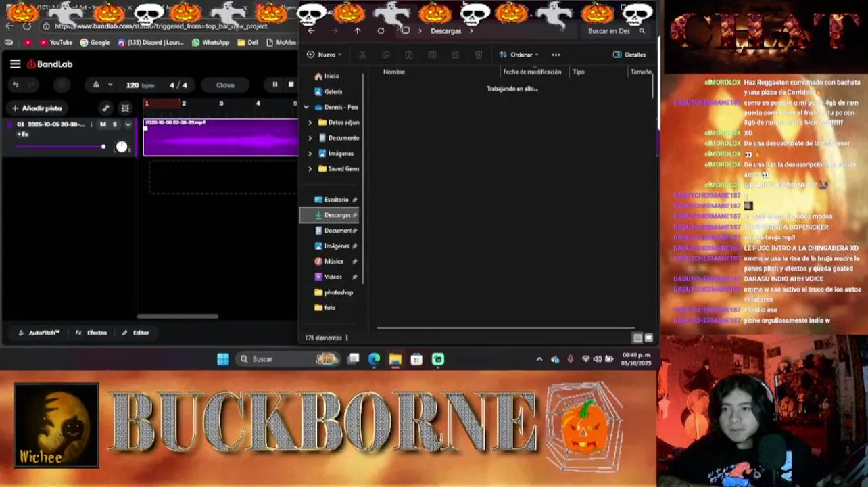
Task: Collapse the Dennis - Personal tree node
Action: (306, 107)
